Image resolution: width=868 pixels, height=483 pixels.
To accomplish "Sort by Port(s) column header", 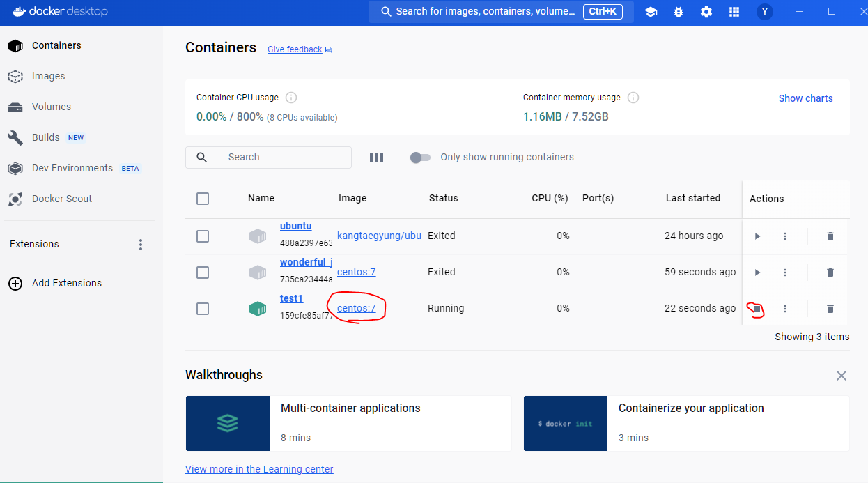I will (598, 199).
